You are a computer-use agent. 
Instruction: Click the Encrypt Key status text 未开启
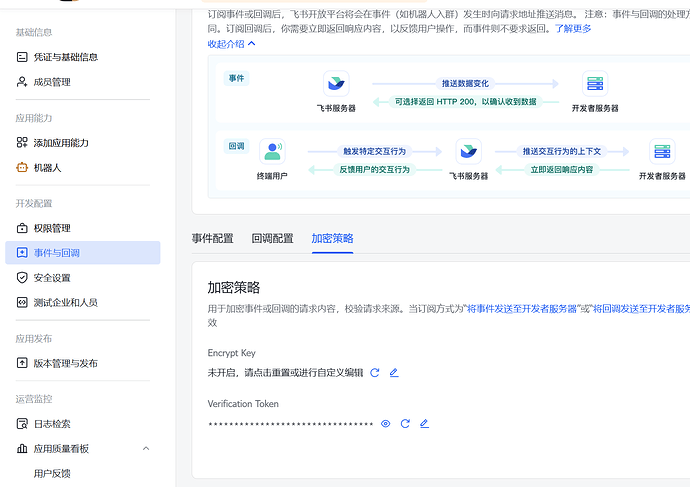coord(285,373)
